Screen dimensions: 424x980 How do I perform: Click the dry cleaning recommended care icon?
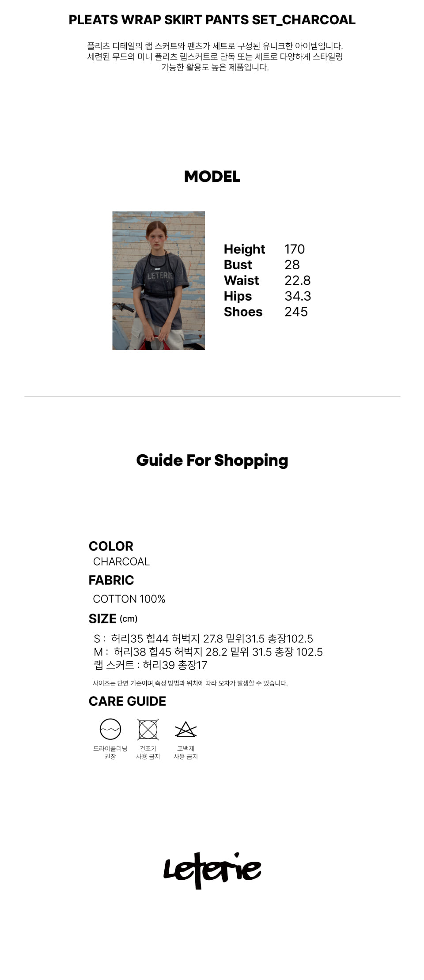[x=110, y=729]
